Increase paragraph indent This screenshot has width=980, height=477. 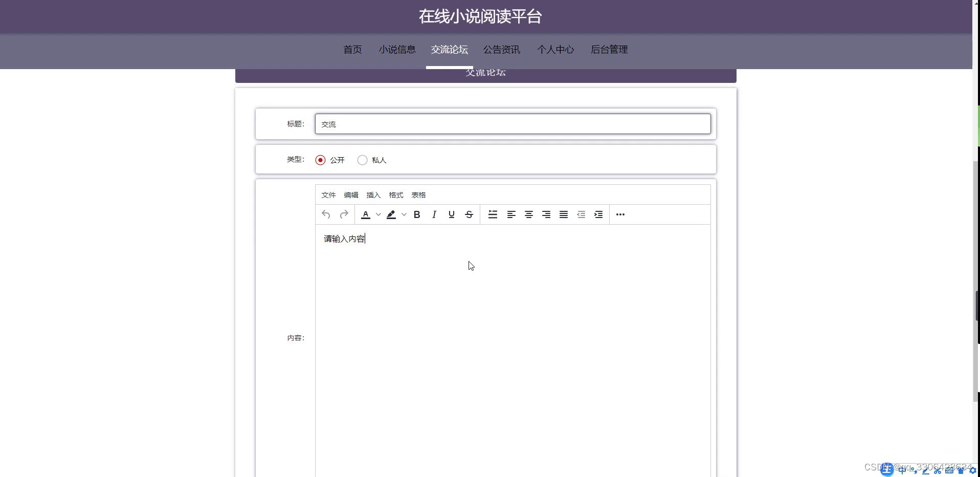(x=598, y=214)
